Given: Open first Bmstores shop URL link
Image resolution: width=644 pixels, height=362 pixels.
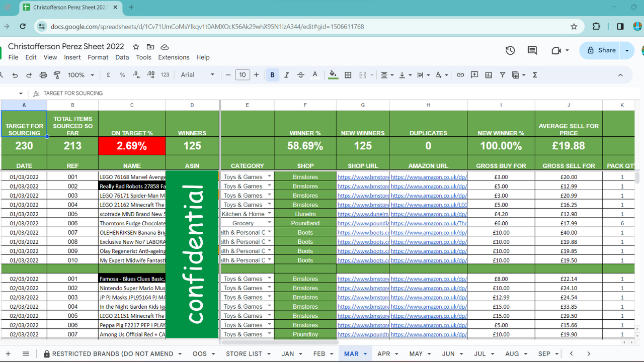Looking at the screenshot, I should click(x=363, y=177).
